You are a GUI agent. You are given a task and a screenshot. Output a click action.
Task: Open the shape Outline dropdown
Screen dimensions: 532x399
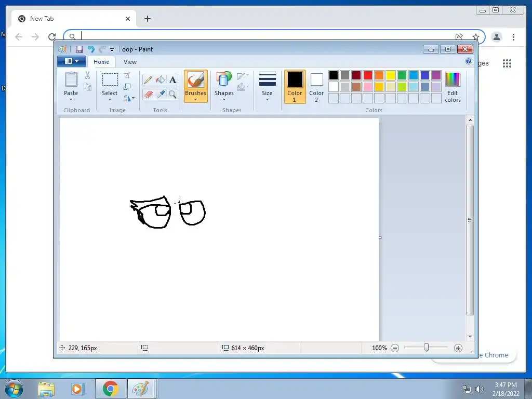(243, 76)
